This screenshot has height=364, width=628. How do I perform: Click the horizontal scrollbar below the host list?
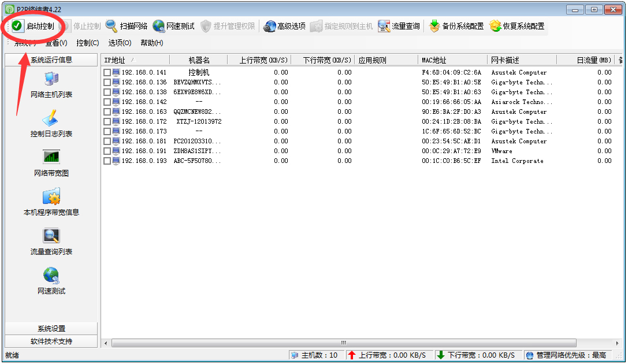[343, 343]
